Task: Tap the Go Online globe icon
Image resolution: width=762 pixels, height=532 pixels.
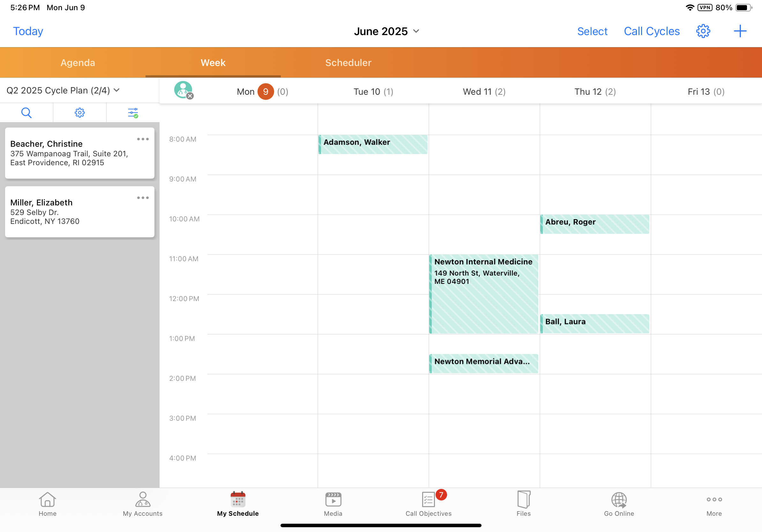Action: tap(619, 504)
